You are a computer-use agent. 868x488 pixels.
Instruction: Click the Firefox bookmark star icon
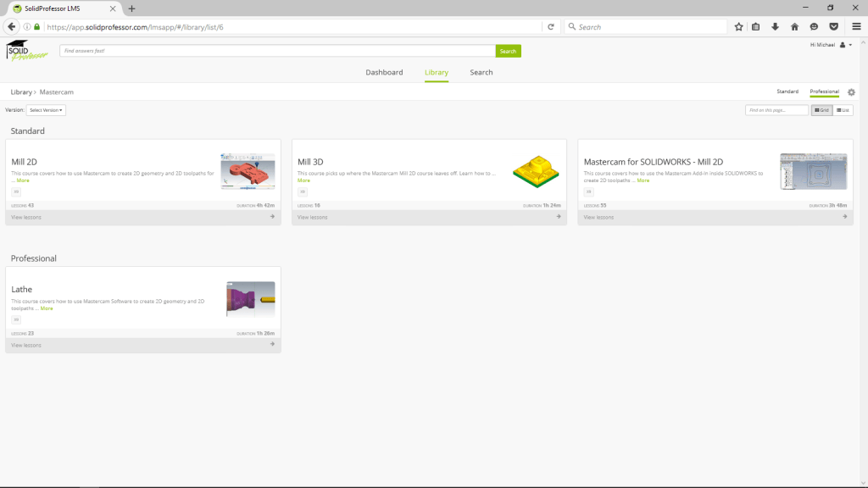738,27
